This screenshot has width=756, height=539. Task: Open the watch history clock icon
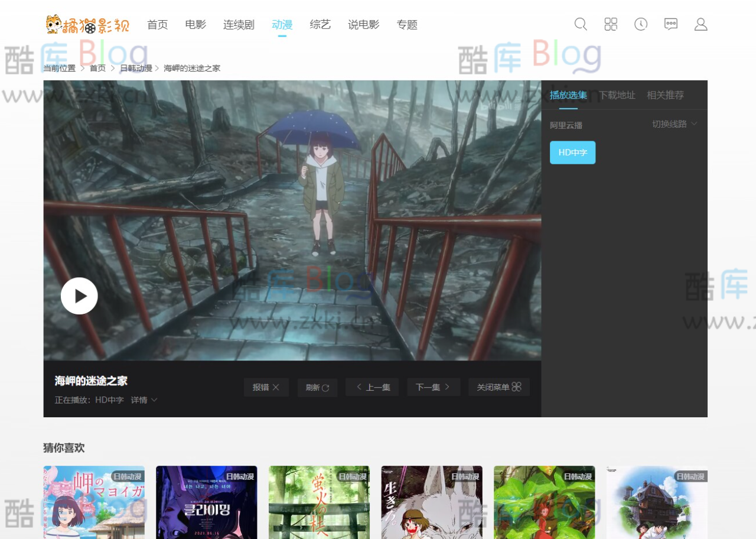coord(640,24)
